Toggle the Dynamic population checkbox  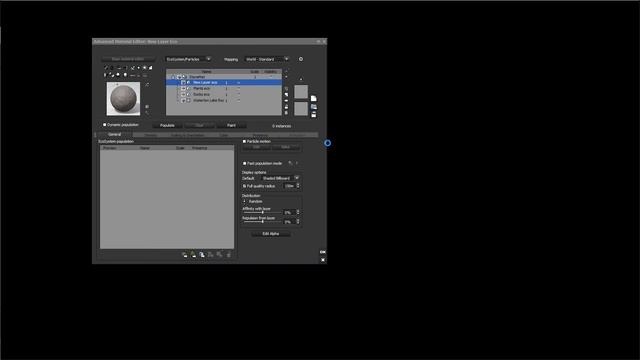point(105,125)
